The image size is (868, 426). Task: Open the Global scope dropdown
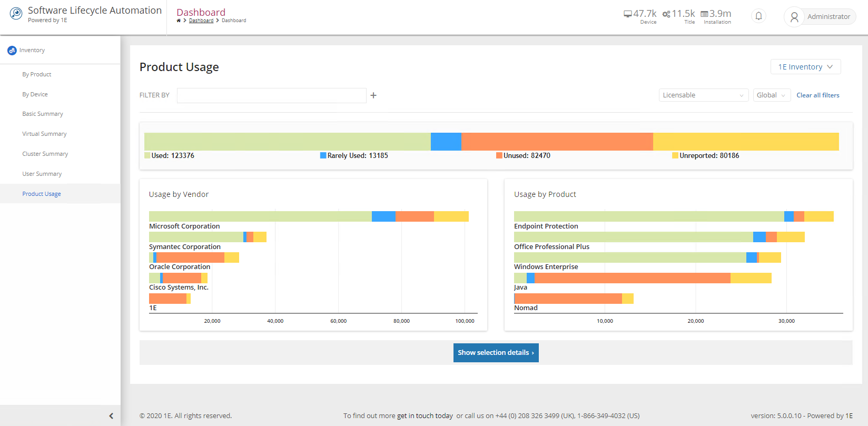(x=771, y=95)
